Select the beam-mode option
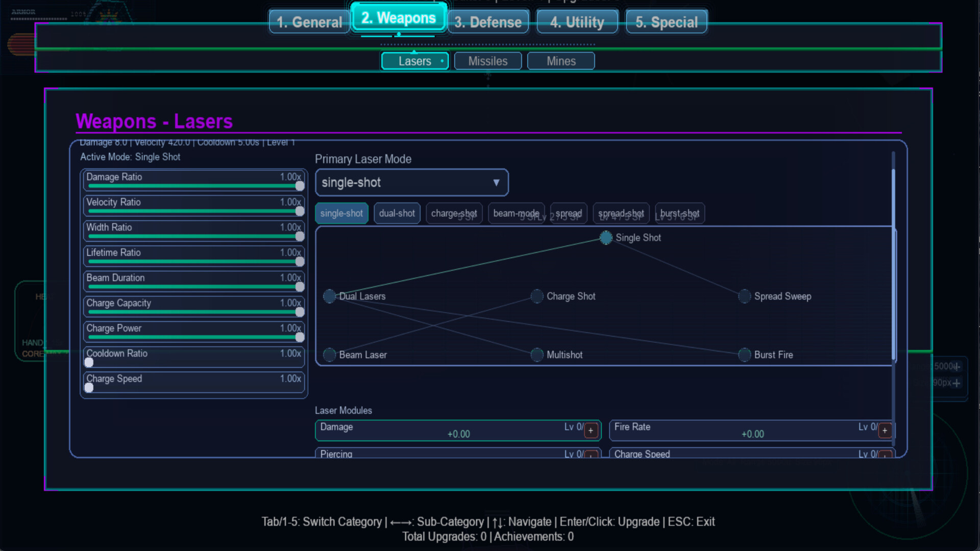The image size is (980, 551). click(516, 213)
